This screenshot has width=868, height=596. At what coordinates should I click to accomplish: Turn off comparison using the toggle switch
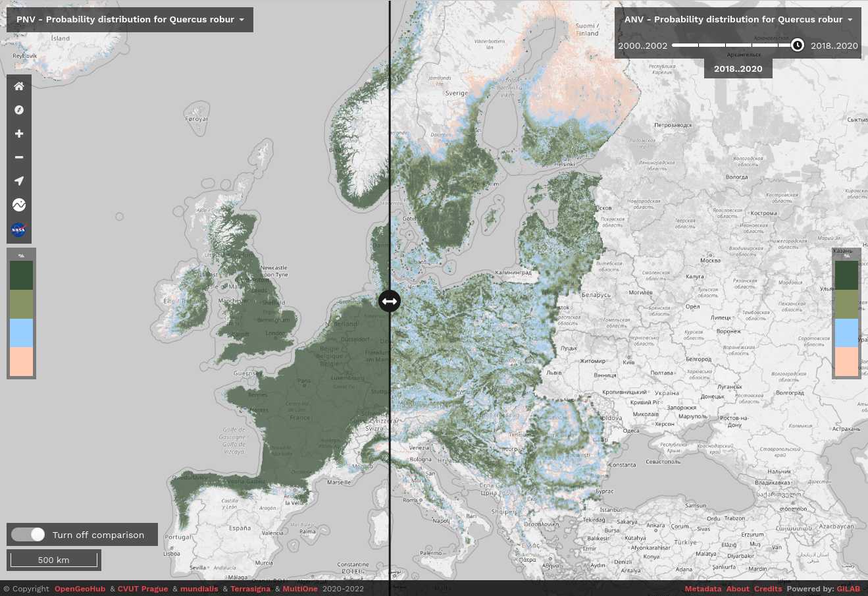(x=28, y=534)
